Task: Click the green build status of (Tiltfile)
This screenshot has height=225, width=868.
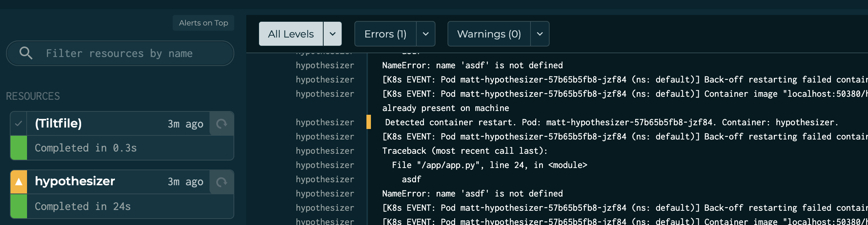Action: pyautogui.click(x=19, y=148)
